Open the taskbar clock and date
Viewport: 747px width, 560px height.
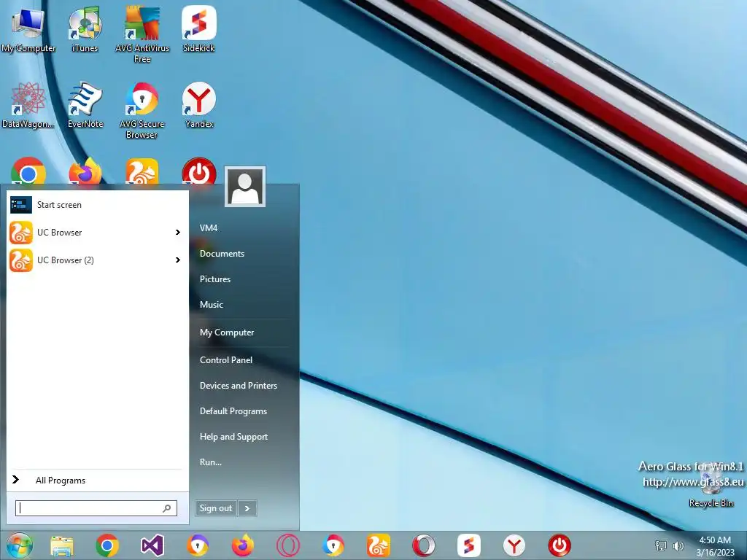coord(715,546)
